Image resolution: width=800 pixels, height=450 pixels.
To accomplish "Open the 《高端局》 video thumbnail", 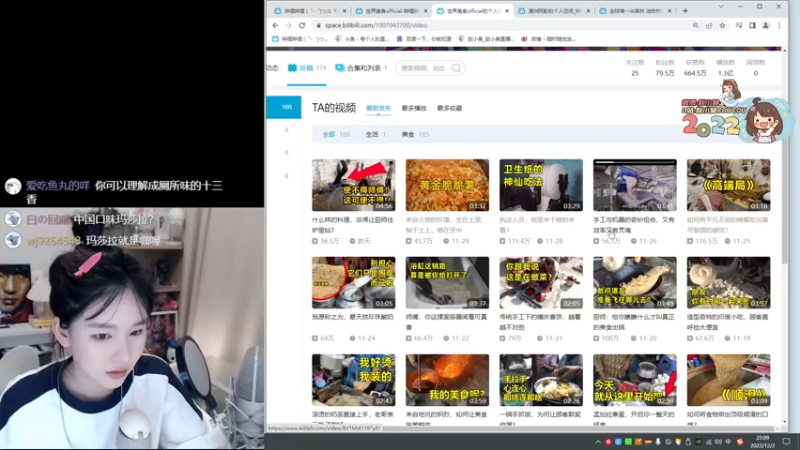I will click(728, 185).
